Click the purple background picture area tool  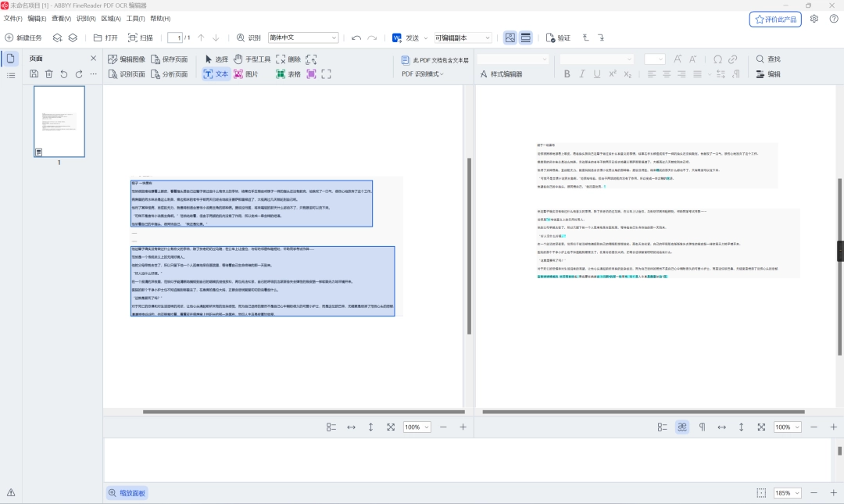click(x=311, y=74)
